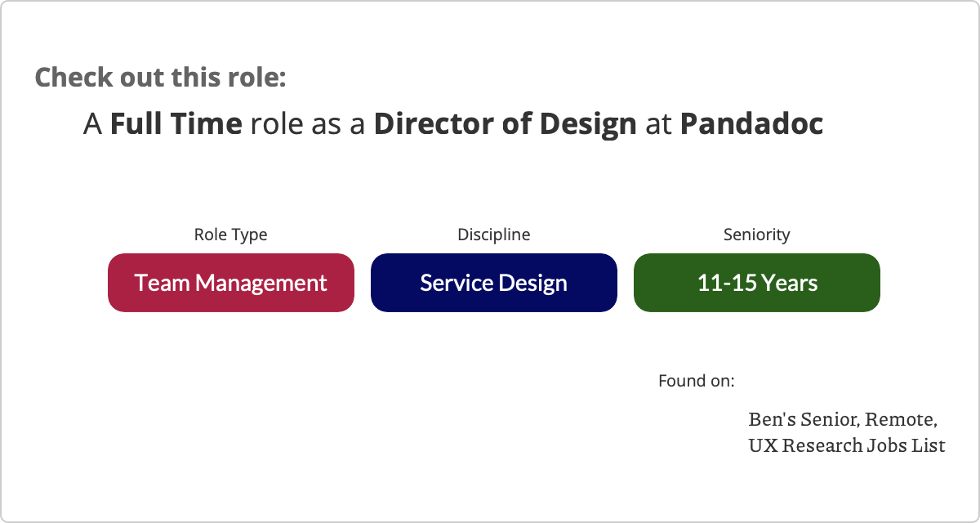Viewport: 980px width, 523px height.
Task: Click the Found on: text
Action: click(x=696, y=381)
